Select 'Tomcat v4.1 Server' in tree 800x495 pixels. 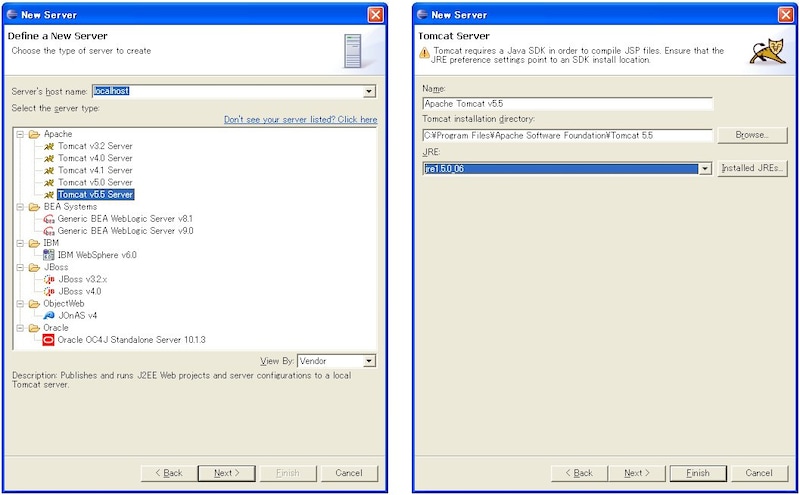point(95,170)
